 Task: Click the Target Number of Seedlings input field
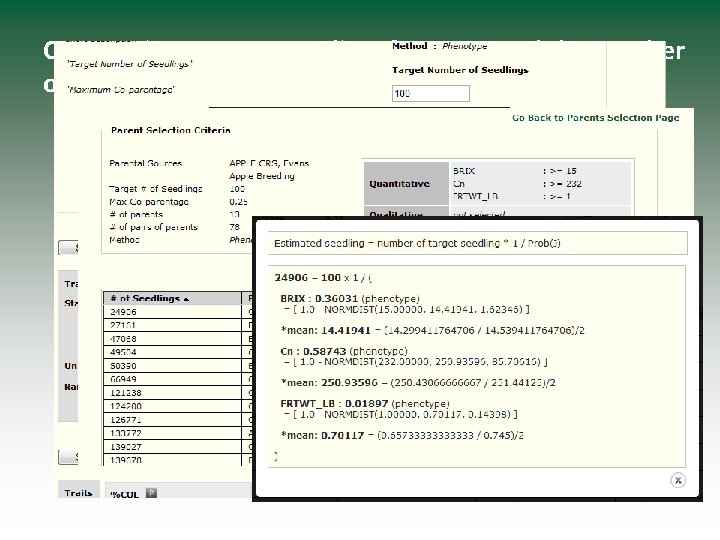point(431,93)
